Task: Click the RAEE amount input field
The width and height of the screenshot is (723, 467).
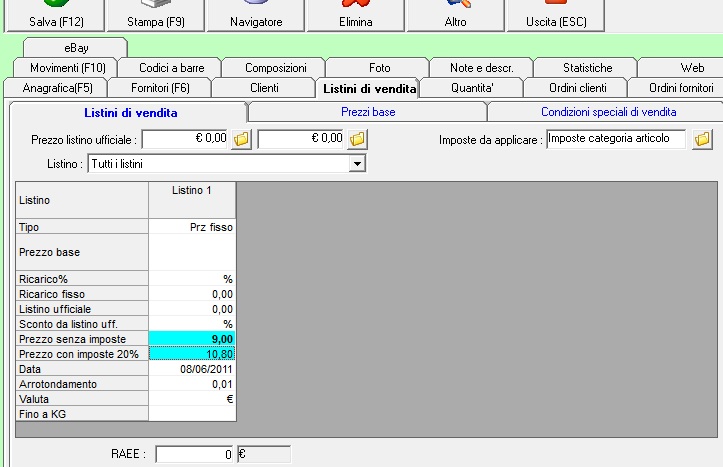Action: click(x=195, y=454)
